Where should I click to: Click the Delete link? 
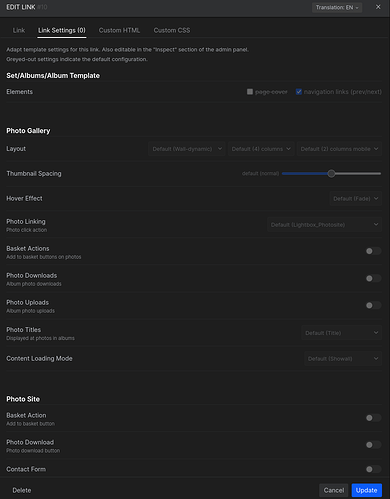pos(22,490)
